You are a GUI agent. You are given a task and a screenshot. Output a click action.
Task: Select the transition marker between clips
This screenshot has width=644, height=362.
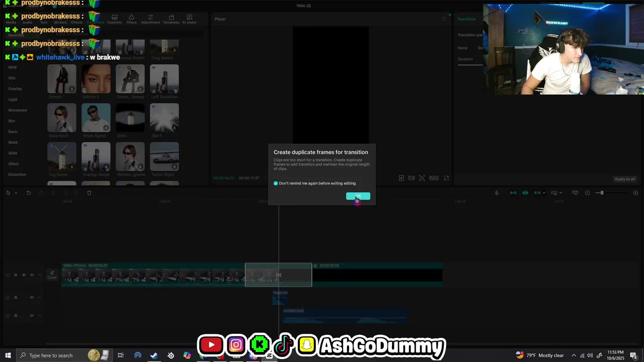[279, 275]
